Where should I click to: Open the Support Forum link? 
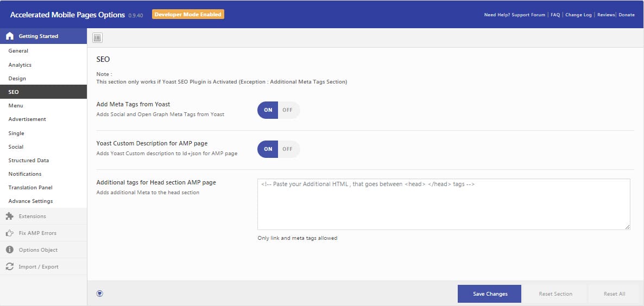(x=528, y=15)
